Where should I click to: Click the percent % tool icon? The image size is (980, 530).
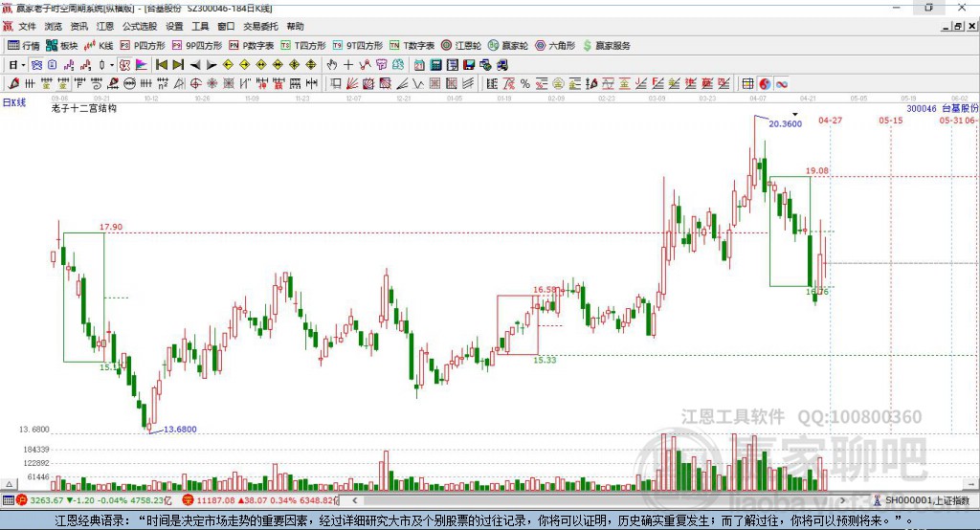[525, 84]
